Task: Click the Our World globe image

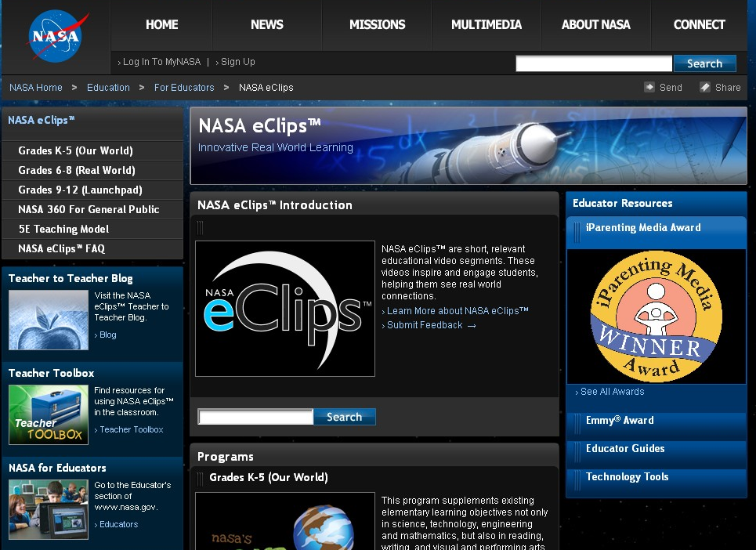Action: point(285,522)
